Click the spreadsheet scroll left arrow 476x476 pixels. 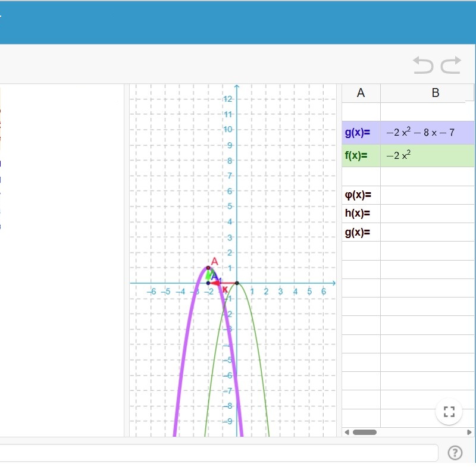coord(347,432)
